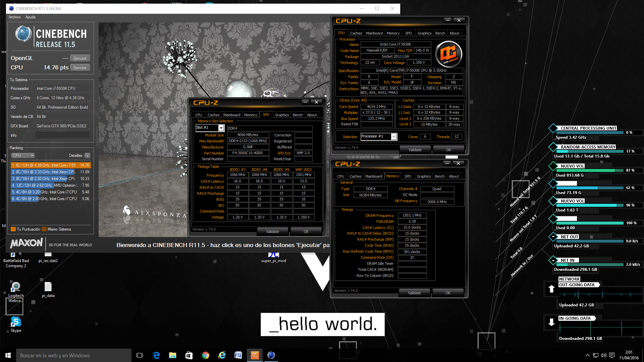Open Microsoft Word taskbar icon
The image size is (644, 362).
click(238, 355)
